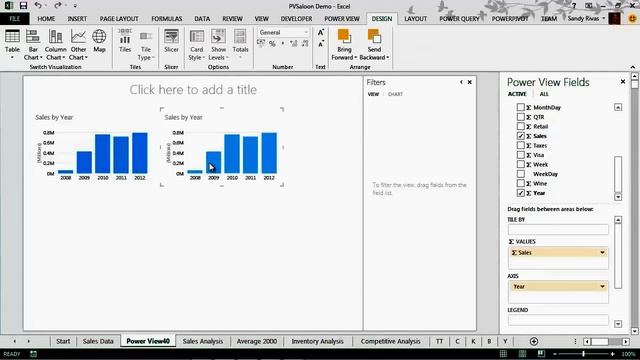Open Excel Help question mark

574,6
